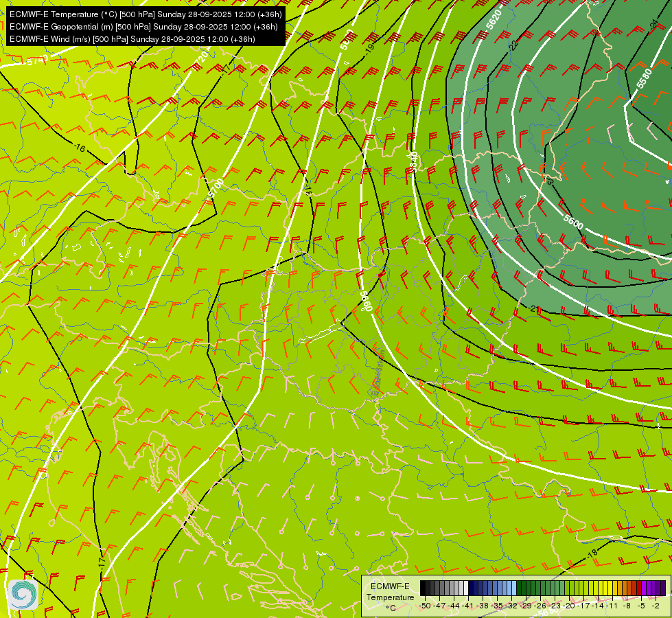
Task: Click the 5700 geopotential contour label
Action: (x=216, y=188)
